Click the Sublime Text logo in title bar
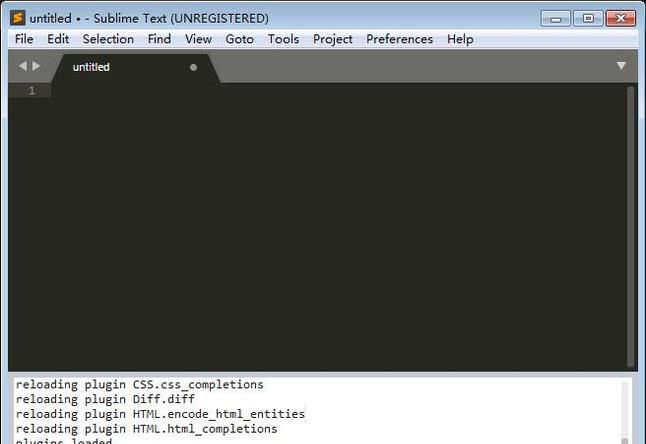 pos(18,18)
